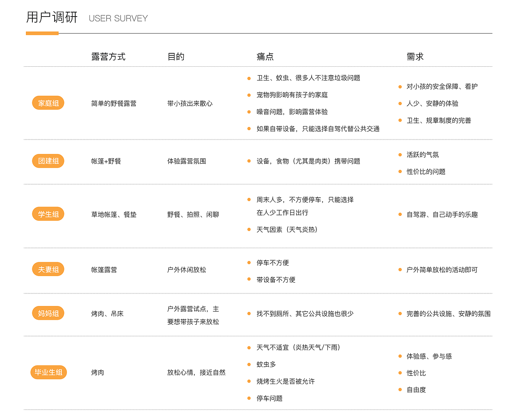The width and height of the screenshot is (518, 420).
Task: Click the text 在人少工作日出行
Action: (282, 213)
